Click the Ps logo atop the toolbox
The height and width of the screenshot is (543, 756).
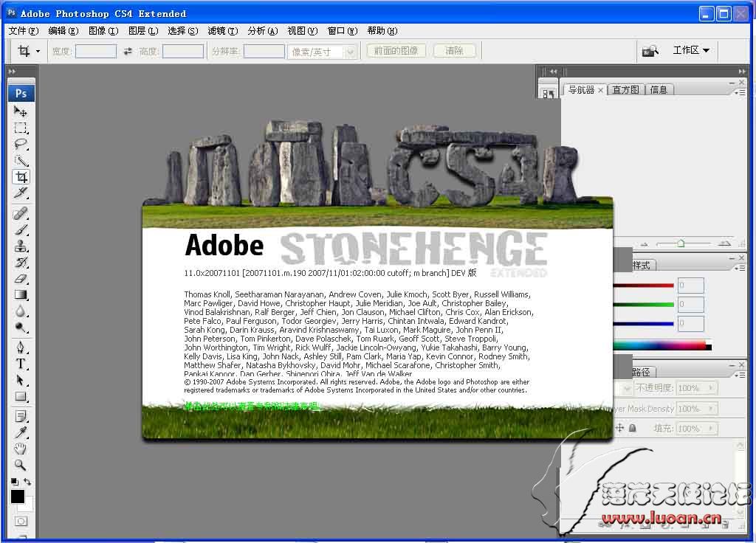point(21,93)
